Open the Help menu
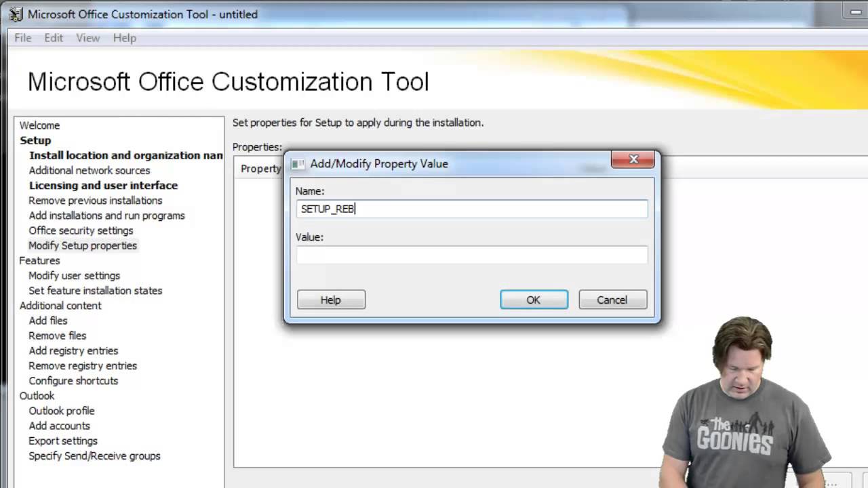868x488 pixels. (125, 38)
